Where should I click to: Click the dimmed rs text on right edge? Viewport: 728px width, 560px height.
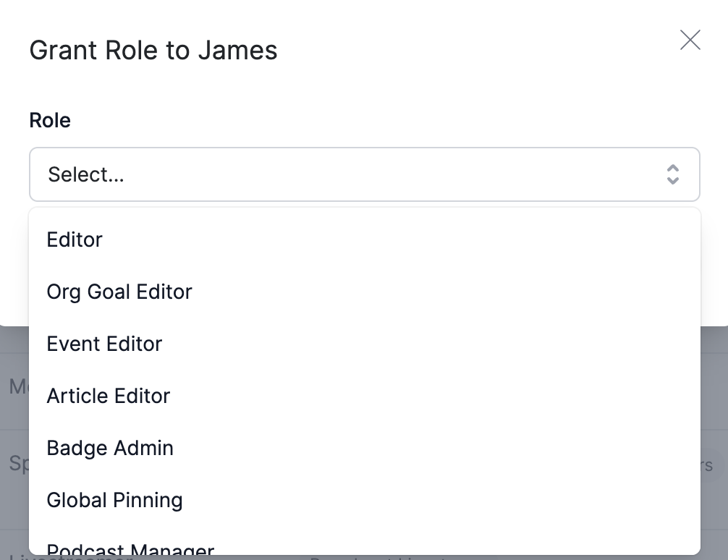pos(706,465)
